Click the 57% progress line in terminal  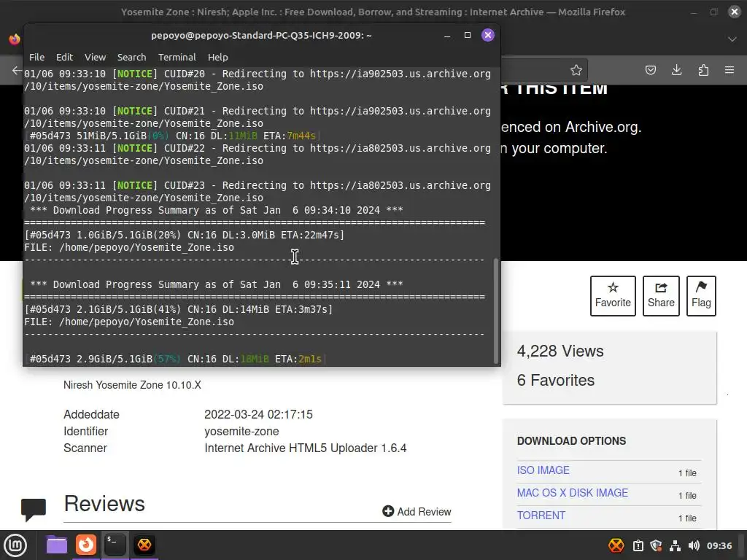point(175,359)
